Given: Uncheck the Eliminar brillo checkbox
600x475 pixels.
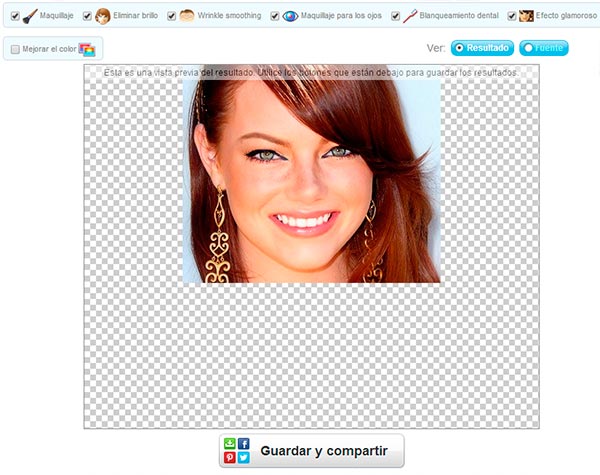Looking at the screenshot, I should click(87, 16).
